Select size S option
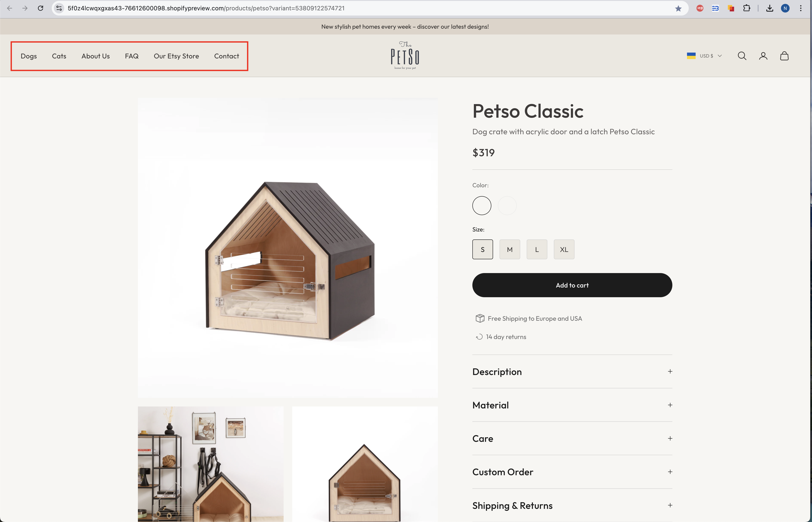 (x=483, y=250)
